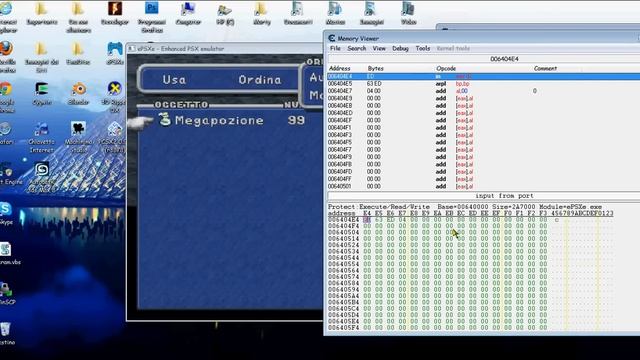
Task: Launch ePSXe gamepad desktop icon
Action: (115, 49)
